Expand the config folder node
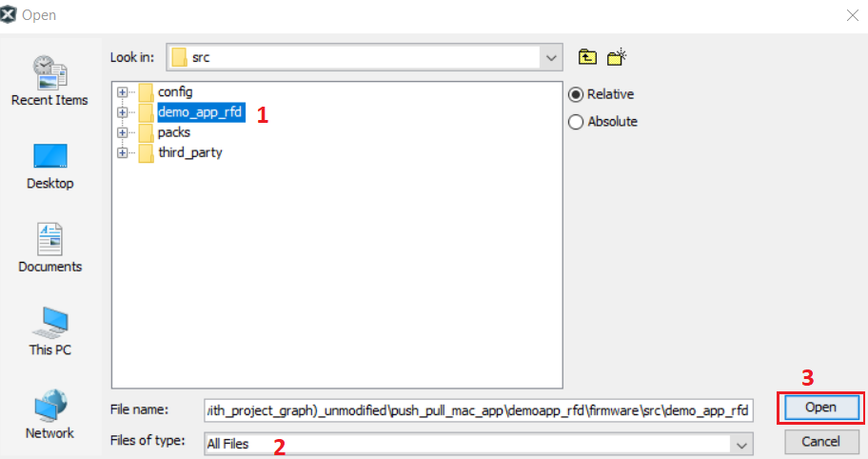 pyautogui.click(x=123, y=92)
